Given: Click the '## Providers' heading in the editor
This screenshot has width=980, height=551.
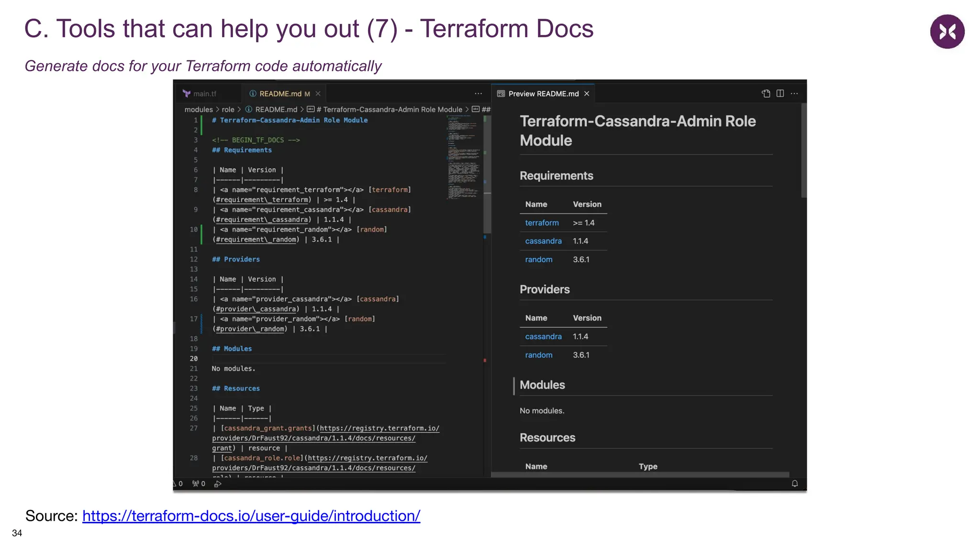Looking at the screenshot, I should point(236,260).
